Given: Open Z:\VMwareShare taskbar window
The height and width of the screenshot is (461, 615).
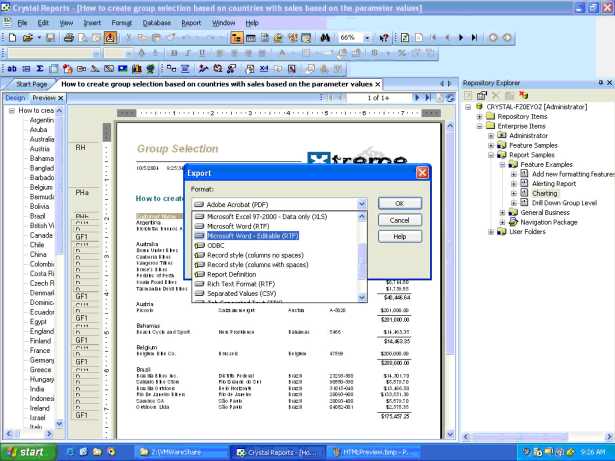Looking at the screenshot, I should (x=180, y=452).
